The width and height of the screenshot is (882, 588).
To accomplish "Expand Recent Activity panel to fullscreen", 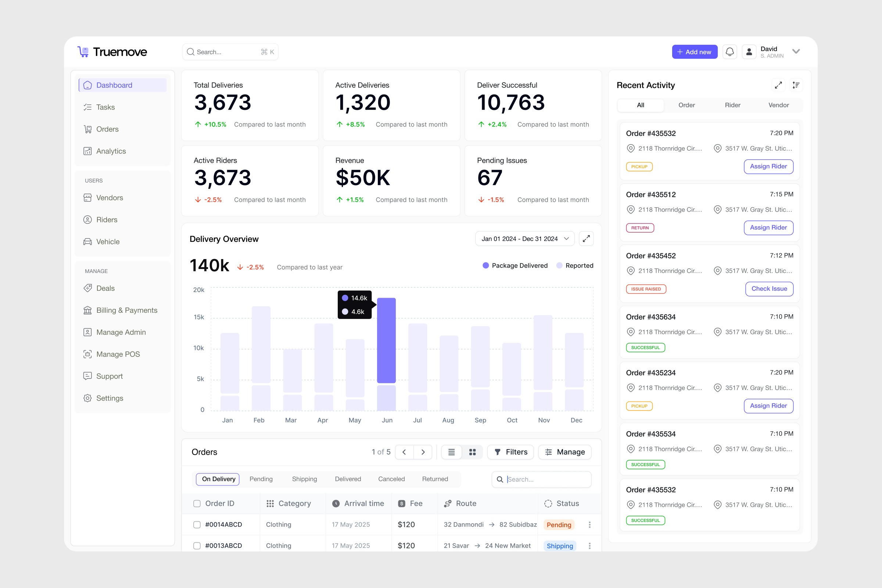I will pos(778,85).
